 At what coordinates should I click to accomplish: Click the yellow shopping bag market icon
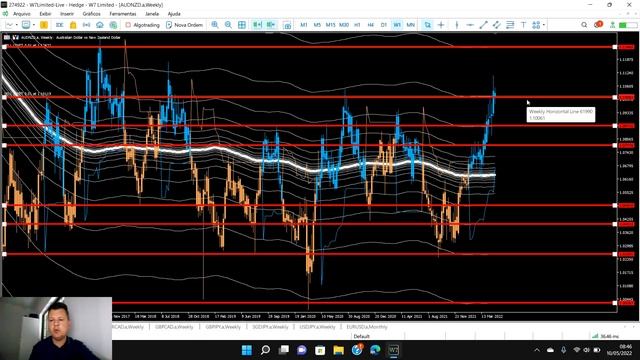tap(73, 25)
